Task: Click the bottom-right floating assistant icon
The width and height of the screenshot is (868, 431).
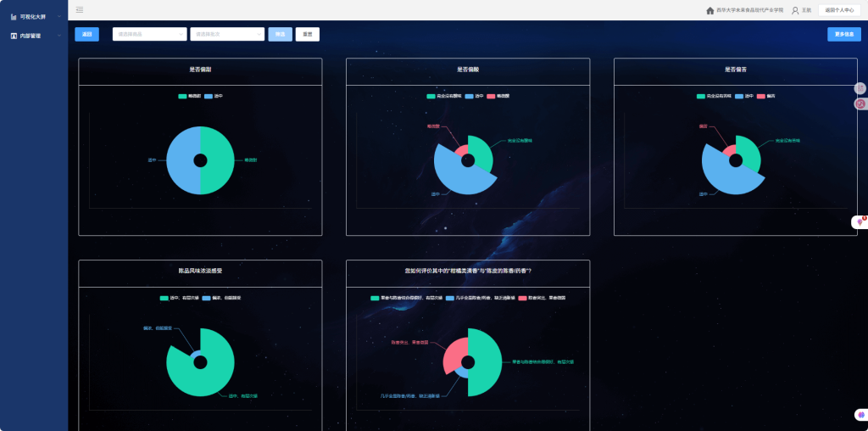Action: pyautogui.click(x=860, y=415)
